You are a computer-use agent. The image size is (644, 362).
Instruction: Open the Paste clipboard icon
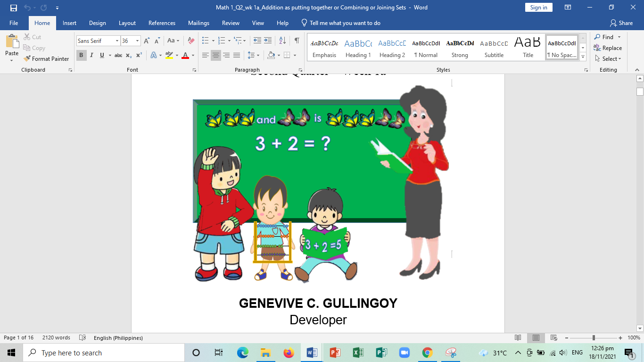click(x=12, y=41)
